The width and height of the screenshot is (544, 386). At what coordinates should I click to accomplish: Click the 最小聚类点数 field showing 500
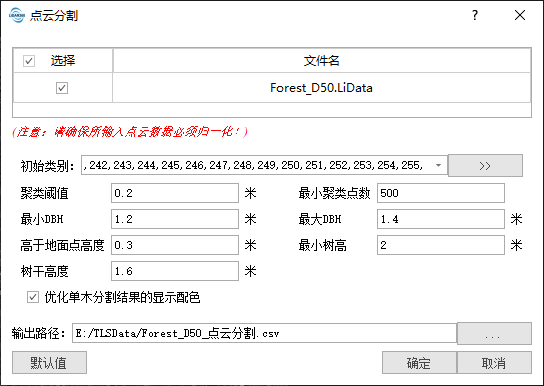click(x=441, y=193)
